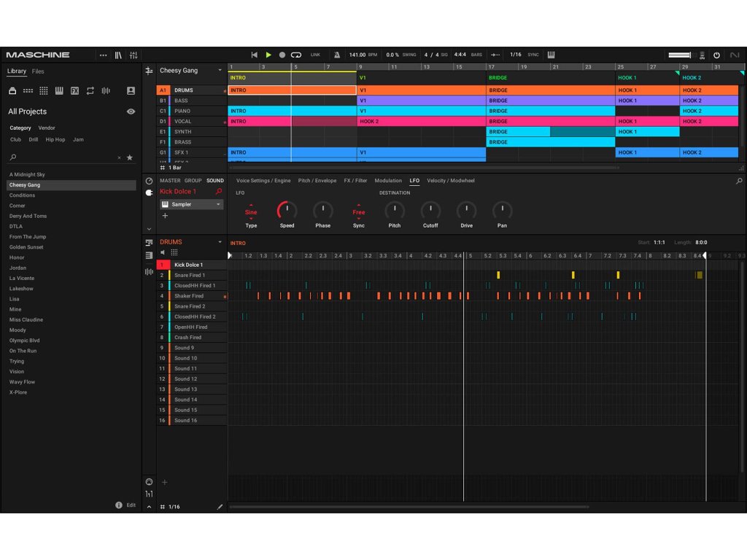Screen dimensions: 747x560
Task: Select the Instruments keyboard icon in browser
Action: click(59, 91)
